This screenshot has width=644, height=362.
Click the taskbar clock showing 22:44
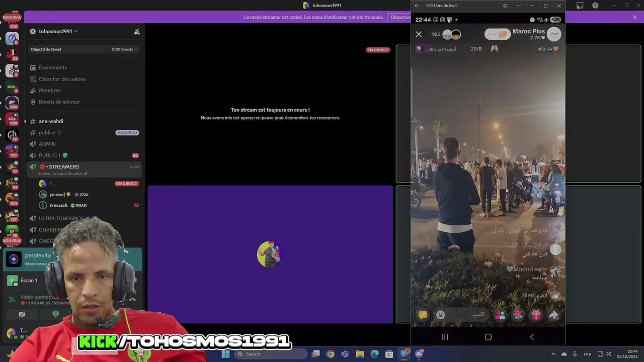tap(628, 354)
